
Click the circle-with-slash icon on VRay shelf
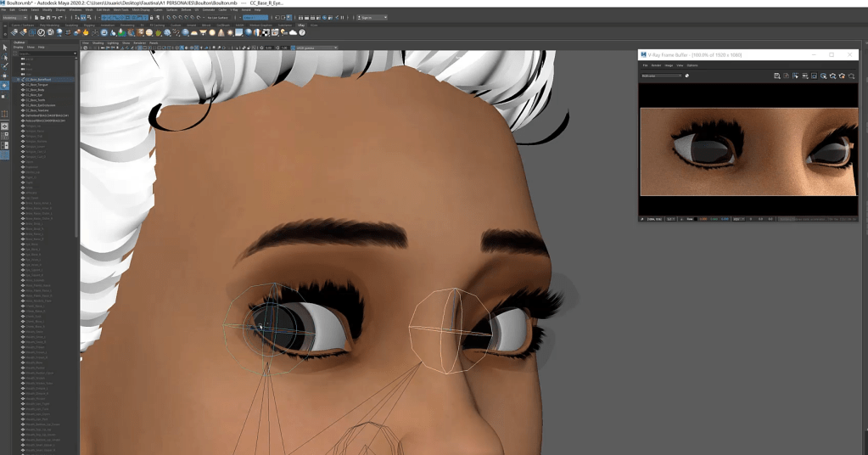(x=41, y=32)
